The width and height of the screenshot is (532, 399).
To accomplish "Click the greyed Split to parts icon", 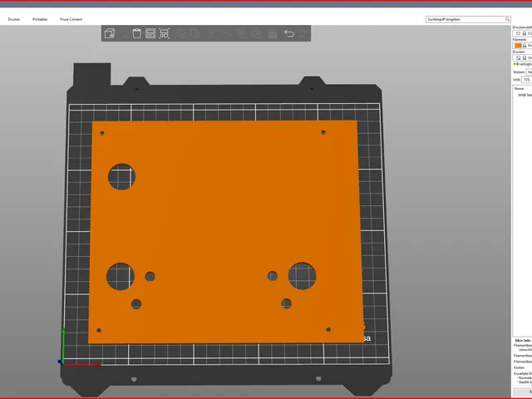I will tap(256, 33).
